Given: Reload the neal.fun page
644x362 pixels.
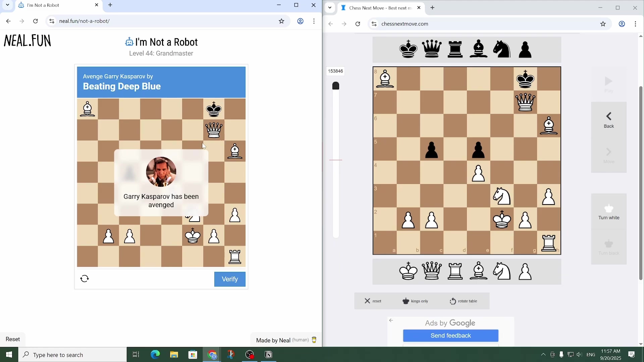Looking at the screenshot, I should (36, 21).
